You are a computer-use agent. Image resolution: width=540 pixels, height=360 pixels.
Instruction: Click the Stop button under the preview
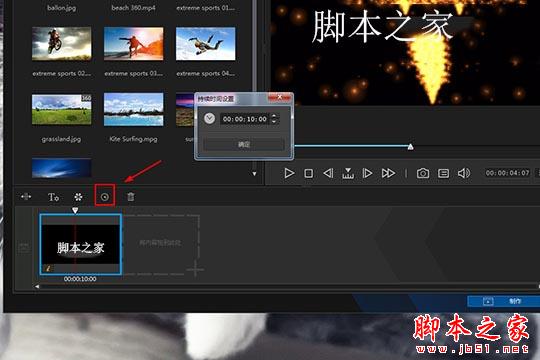coord(309,173)
